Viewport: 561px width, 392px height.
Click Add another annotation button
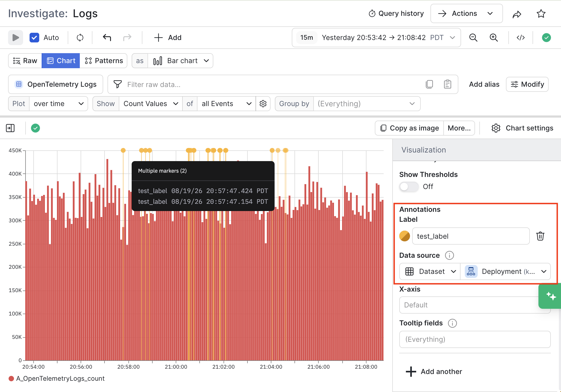(434, 372)
